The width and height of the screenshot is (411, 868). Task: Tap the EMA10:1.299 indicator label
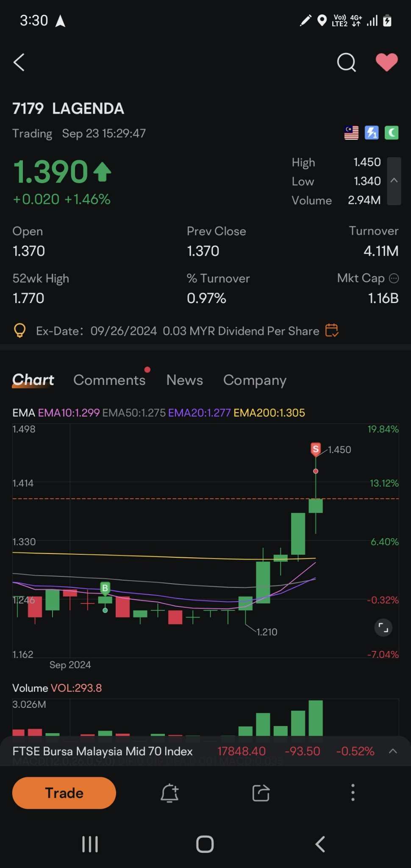click(69, 413)
